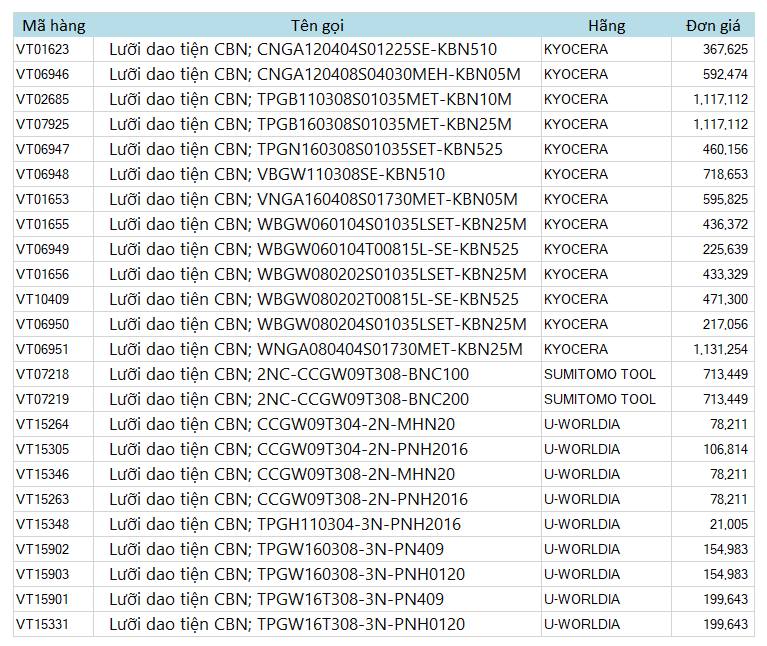767x646 pixels.
Task: Click cell with code VT01623
Action: pos(54,49)
